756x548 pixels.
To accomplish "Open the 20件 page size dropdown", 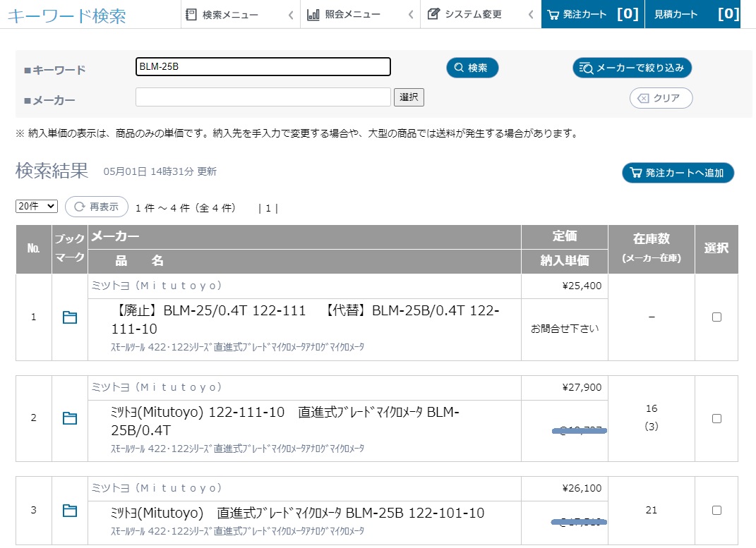I will point(37,206).
